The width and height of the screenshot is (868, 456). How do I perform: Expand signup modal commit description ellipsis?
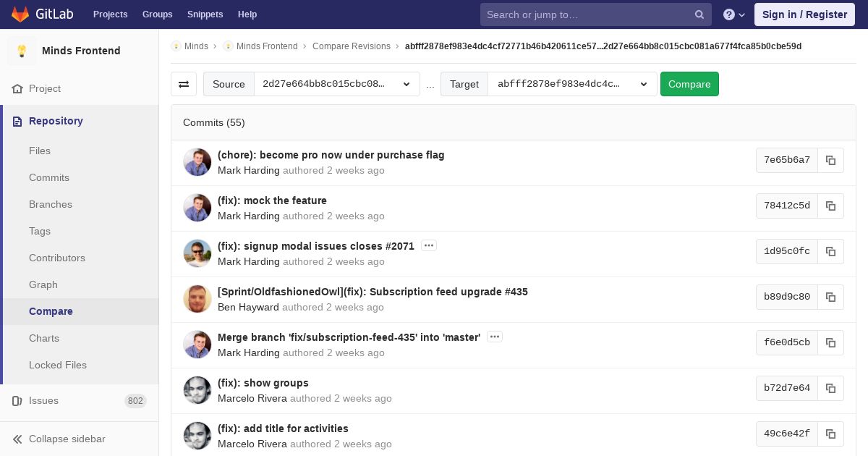[x=429, y=245]
